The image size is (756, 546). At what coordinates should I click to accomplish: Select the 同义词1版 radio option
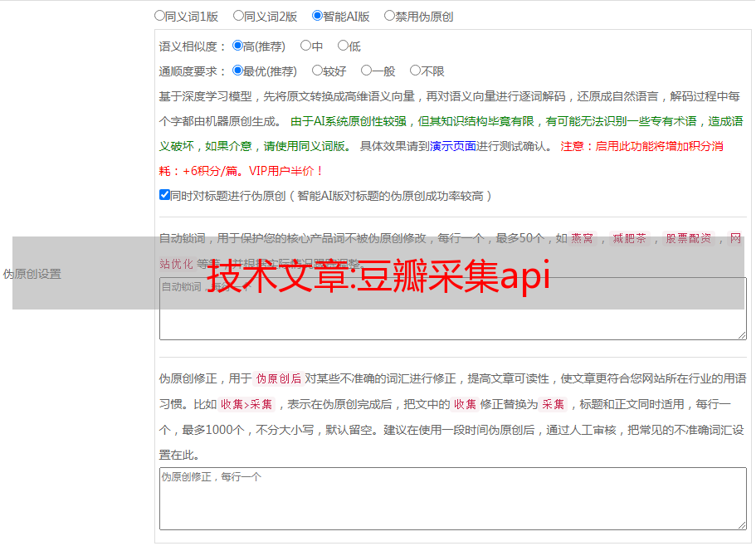(159, 15)
